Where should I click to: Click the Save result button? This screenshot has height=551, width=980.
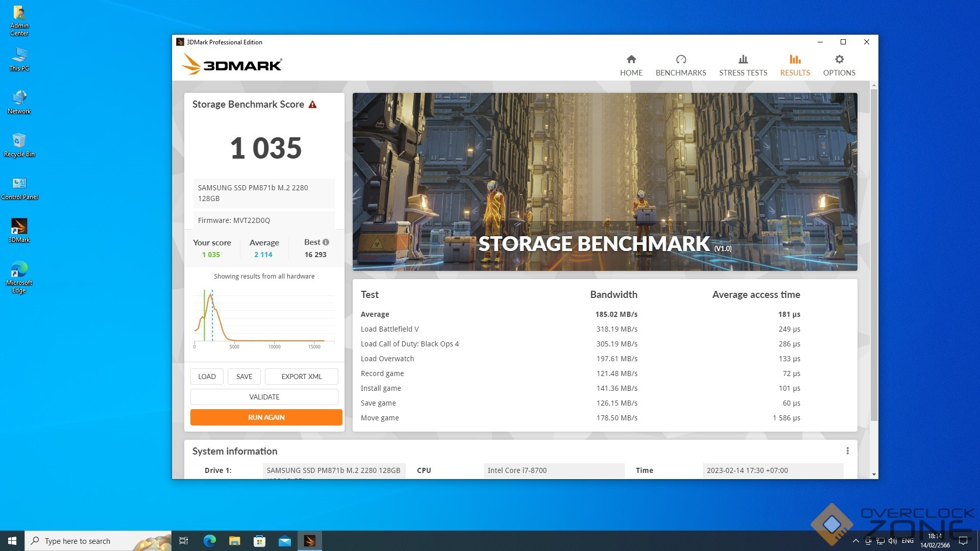244,377
